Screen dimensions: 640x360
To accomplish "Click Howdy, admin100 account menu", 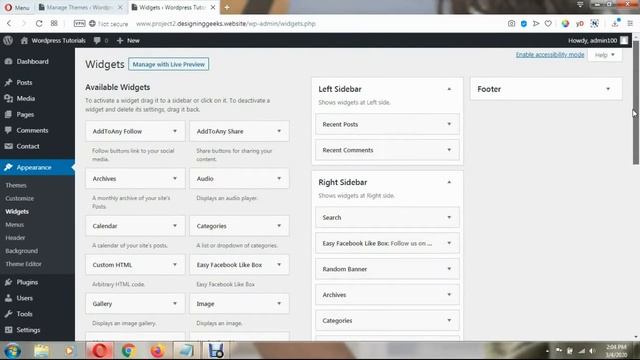I will 598,40.
